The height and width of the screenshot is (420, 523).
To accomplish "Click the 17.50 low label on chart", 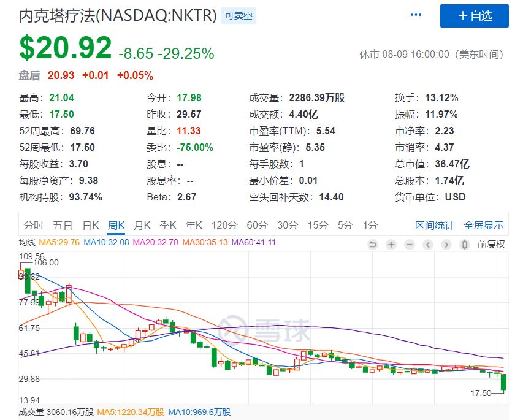I will pos(481,393).
